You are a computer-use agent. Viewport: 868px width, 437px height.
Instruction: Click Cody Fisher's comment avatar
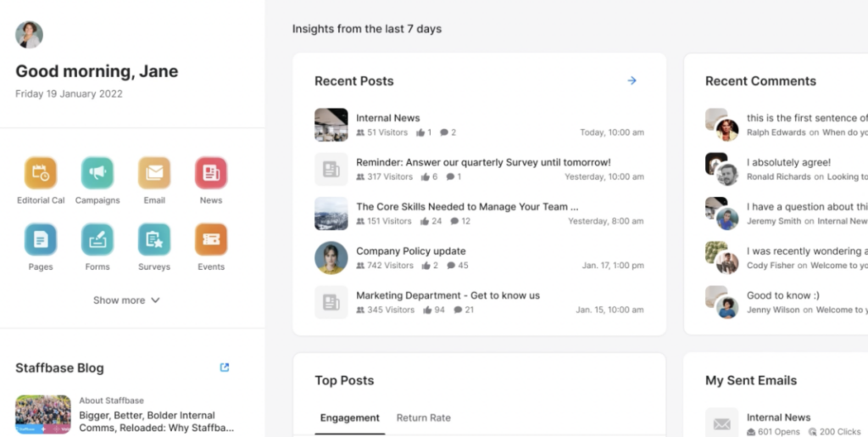(x=726, y=262)
